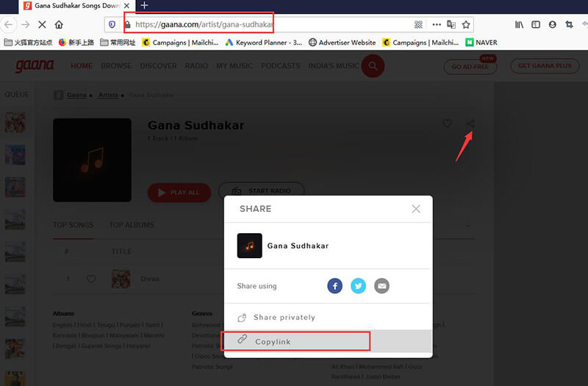Open the Keyword Planner bookmark

pos(264,43)
